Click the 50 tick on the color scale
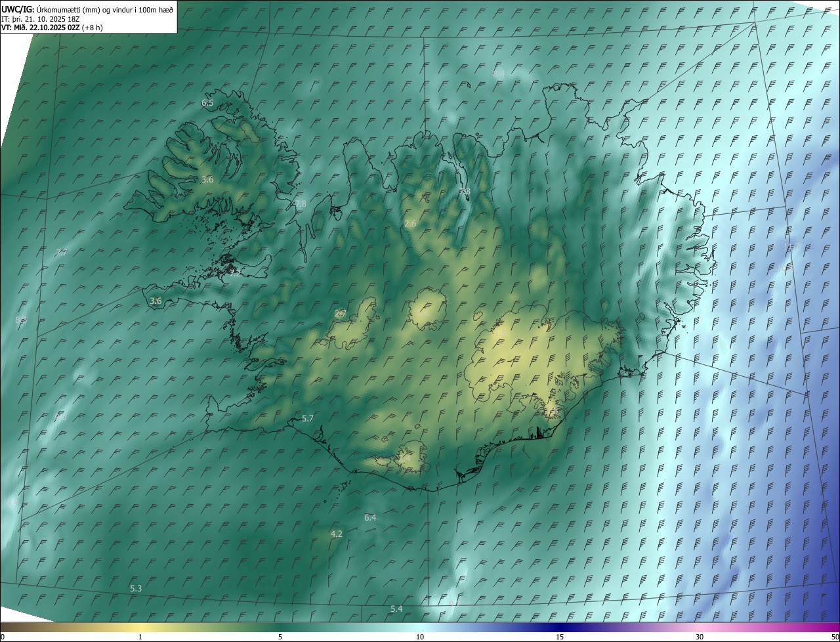The height and width of the screenshot is (642, 840). (835, 637)
